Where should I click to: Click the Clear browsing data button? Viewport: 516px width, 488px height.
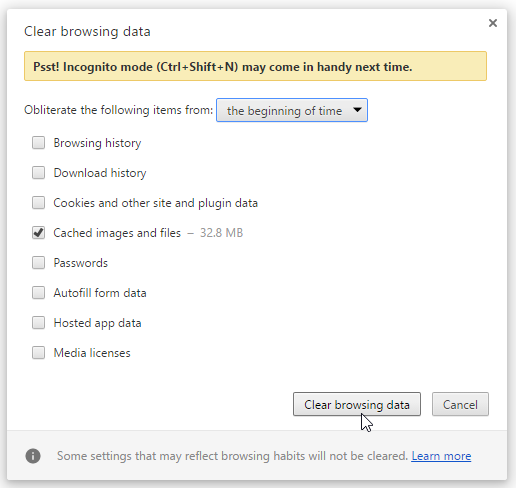(357, 404)
